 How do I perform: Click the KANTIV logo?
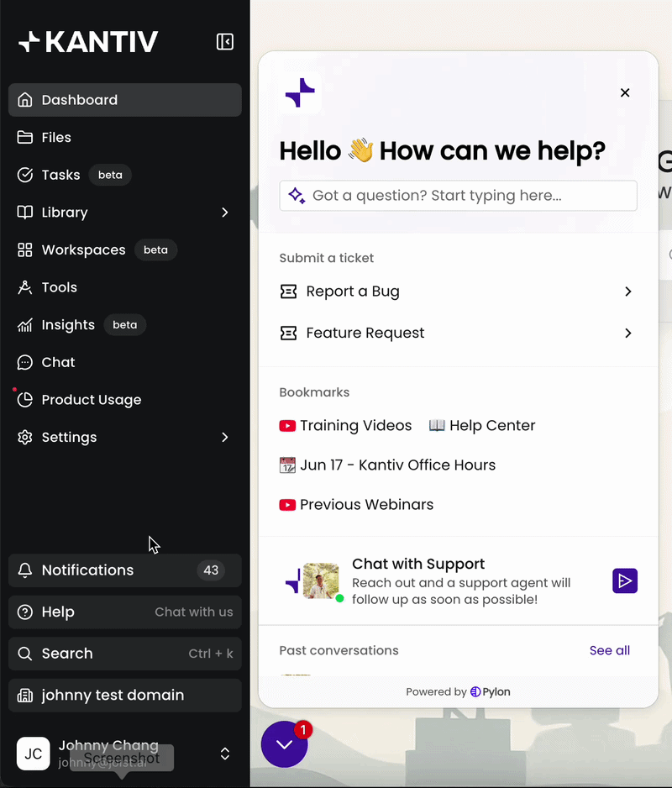pos(88,42)
